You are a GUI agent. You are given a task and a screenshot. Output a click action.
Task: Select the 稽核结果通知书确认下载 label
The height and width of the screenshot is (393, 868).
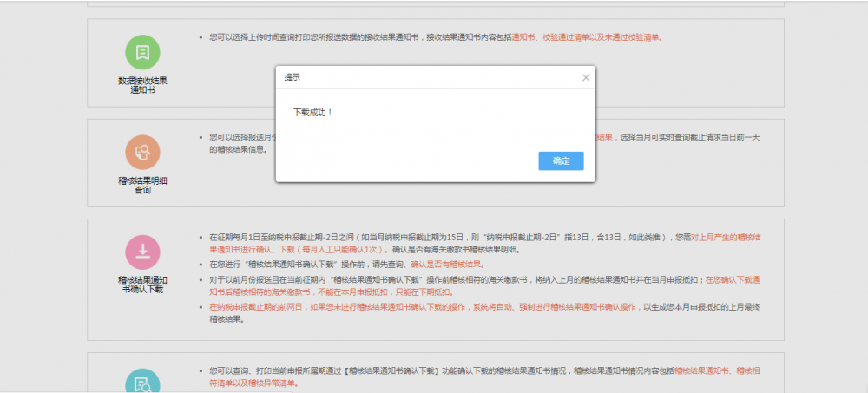(x=142, y=285)
